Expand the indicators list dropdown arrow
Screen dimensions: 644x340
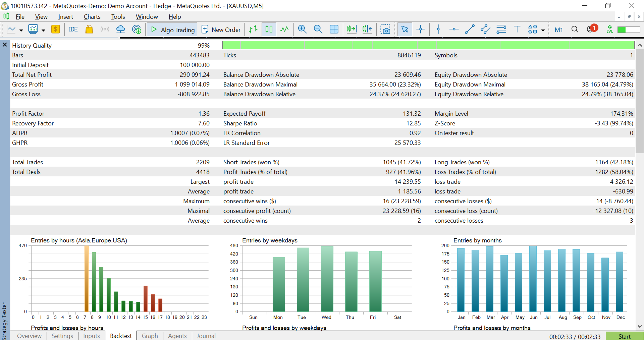click(43, 30)
